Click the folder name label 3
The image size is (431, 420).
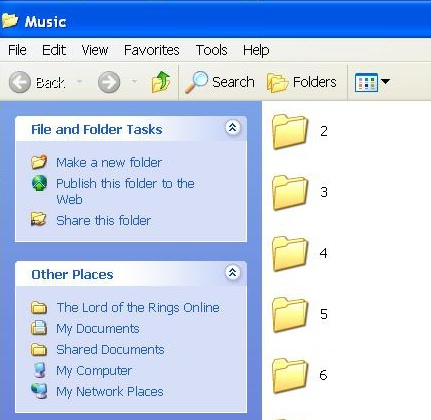[324, 192]
